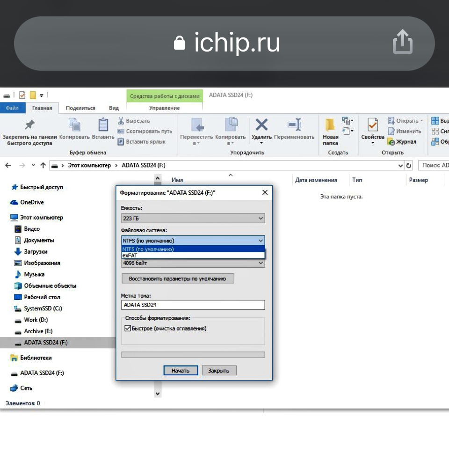Click Начать to start formatting
Viewport: 449px width, 476px height.
(x=181, y=370)
